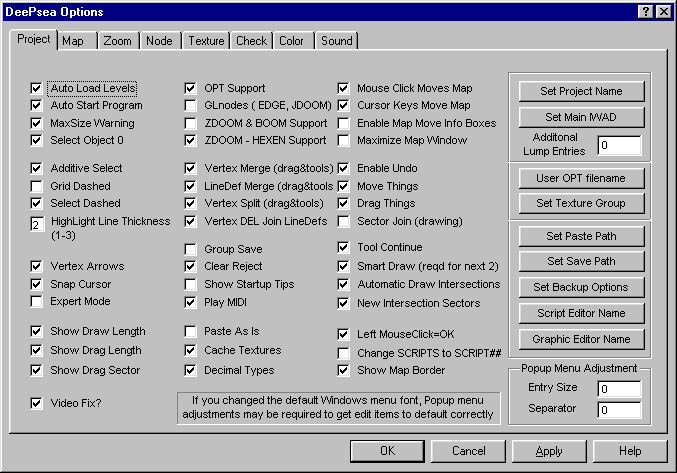The width and height of the screenshot is (677, 473).
Task: Select the Color tab
Action: click(291, 41)
